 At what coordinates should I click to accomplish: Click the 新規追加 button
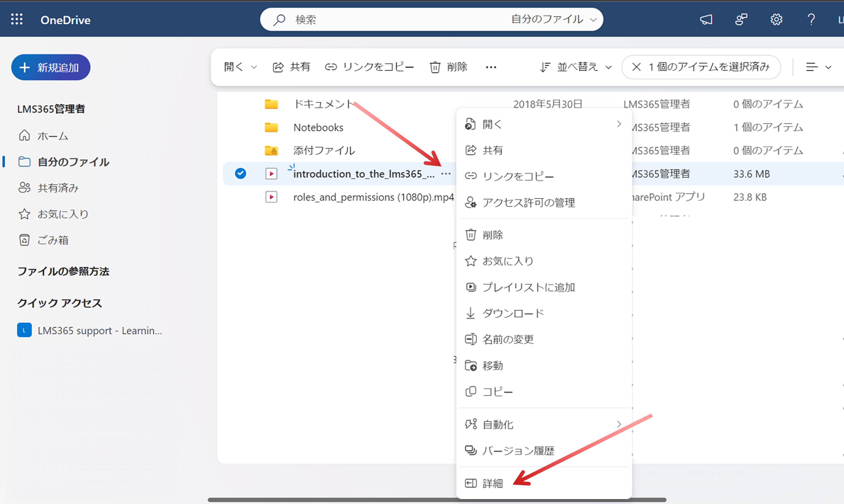point(51,67)
